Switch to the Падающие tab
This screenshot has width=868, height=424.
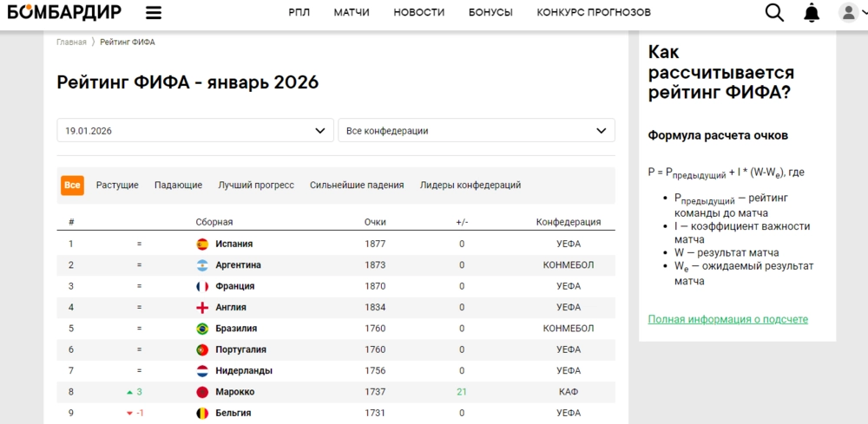click(178, 186)
